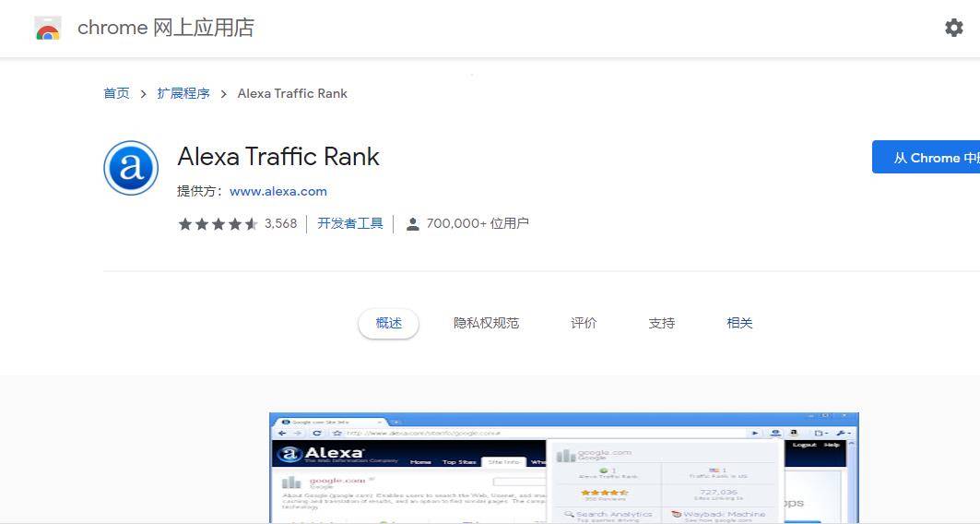Select the 概述 tab
Image resolution: width=980 pixels, height=524 pixels.
(x=388, y=323)
